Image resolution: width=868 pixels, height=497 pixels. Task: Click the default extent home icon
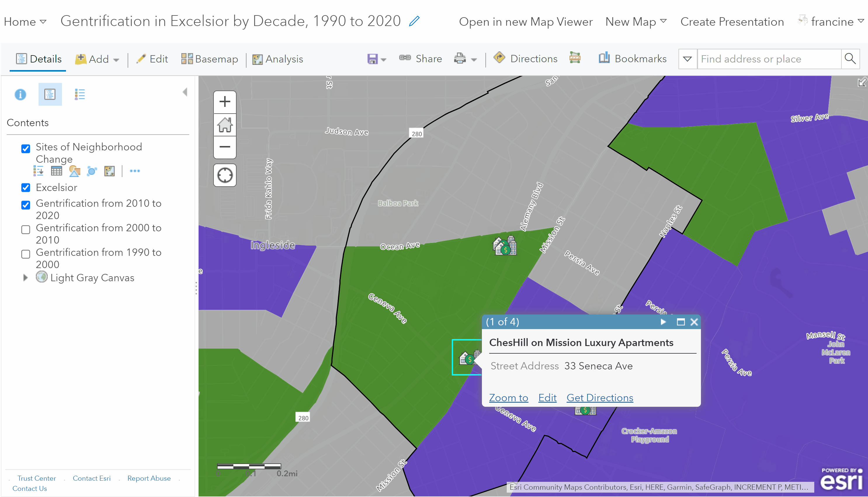pyautogui.click(x=225, y=125)
